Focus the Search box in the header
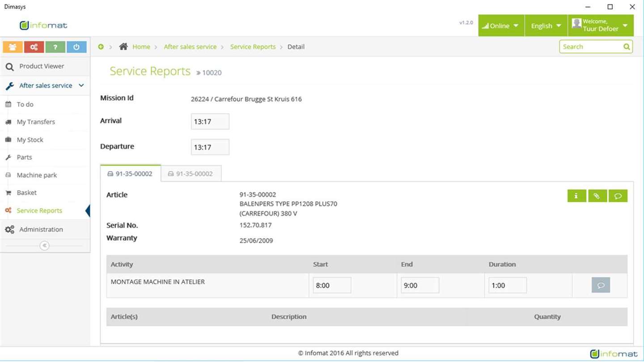Image resolution: width=644 pixels, height=362 pixels. pyautogui.click(x=596, y=47)
